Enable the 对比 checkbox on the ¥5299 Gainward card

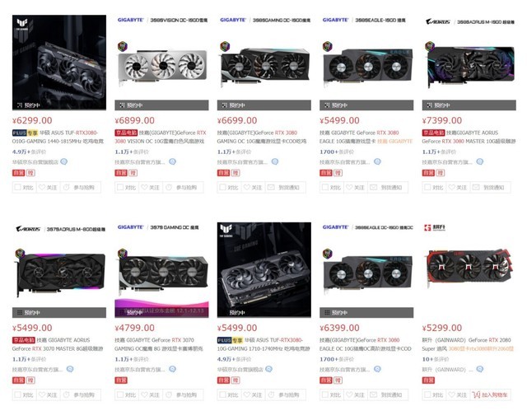427,394
